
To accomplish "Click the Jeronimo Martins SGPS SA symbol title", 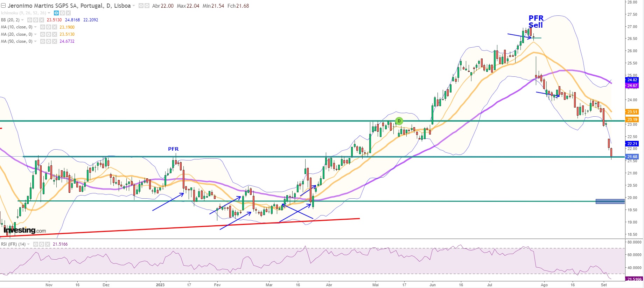I will [69, 6].
